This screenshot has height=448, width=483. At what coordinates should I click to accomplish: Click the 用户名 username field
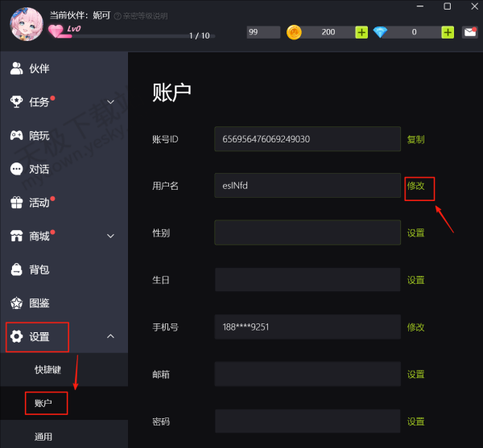(308, 186)
